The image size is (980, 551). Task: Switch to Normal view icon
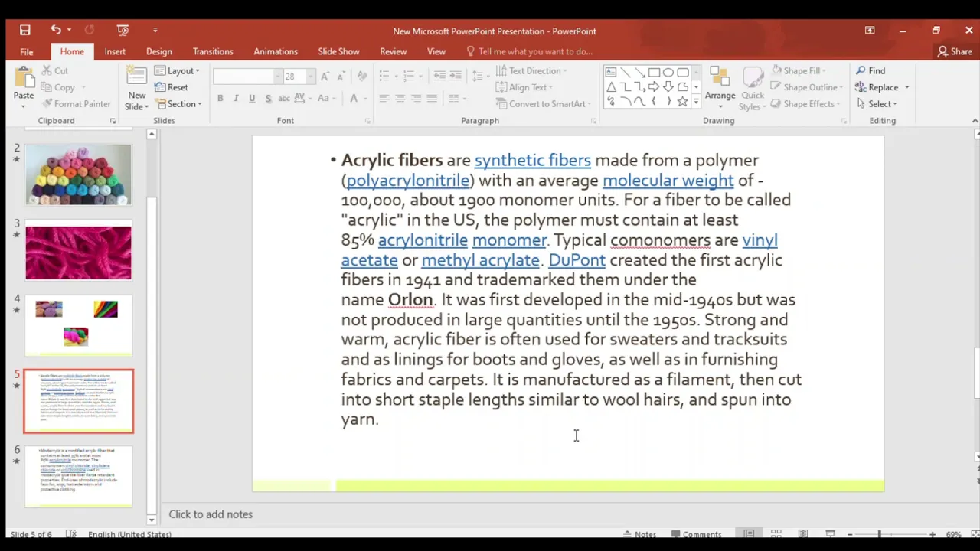750,534
